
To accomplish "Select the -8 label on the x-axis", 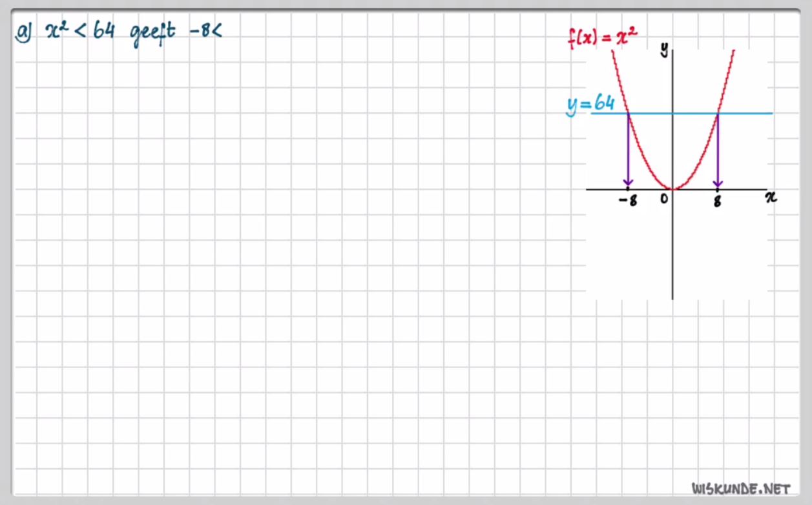I will (627, 201).
